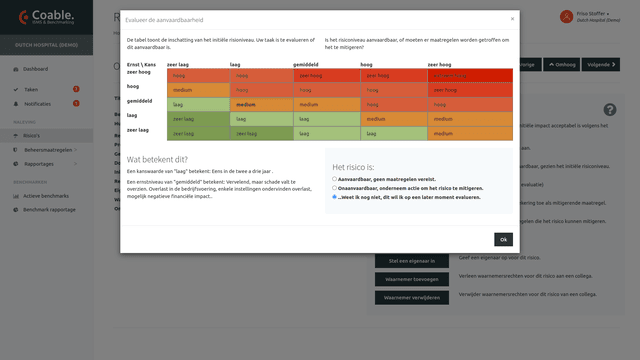Click the Volgende button
This screenshot has height=360, width=640.
point(601,64)
